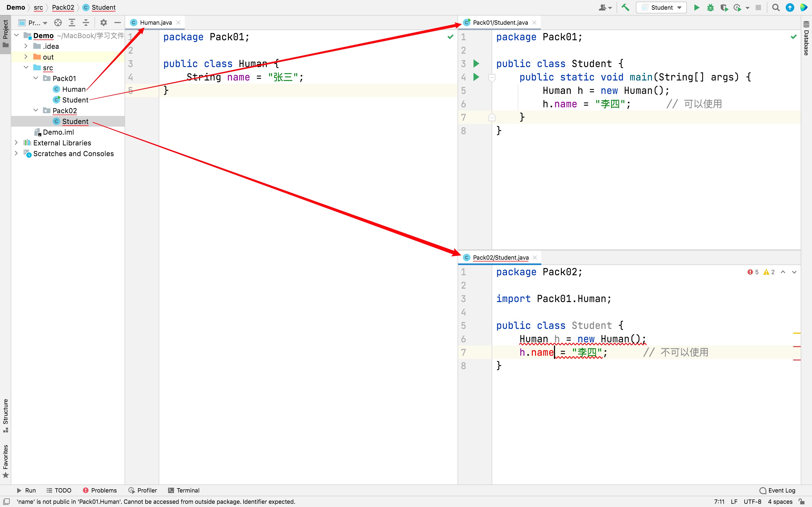
Task: Open the Student run configuration dropdown
Action: pos(661,8)
